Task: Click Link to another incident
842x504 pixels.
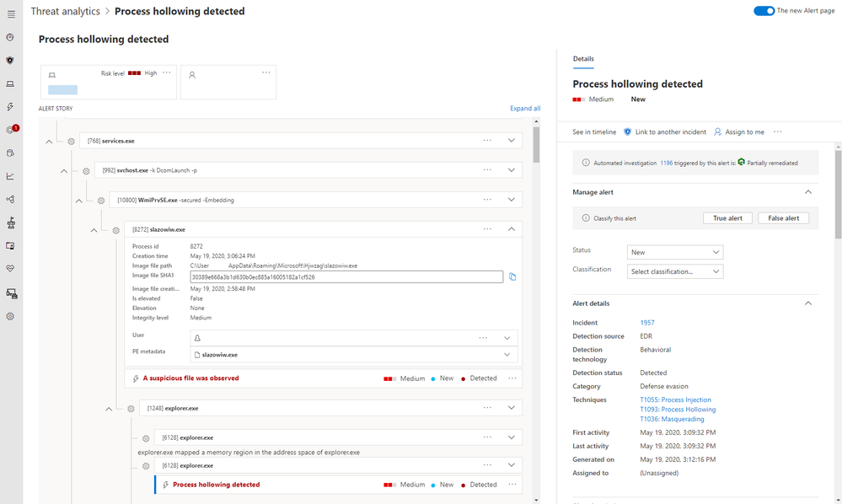Action: pos(665,132)
